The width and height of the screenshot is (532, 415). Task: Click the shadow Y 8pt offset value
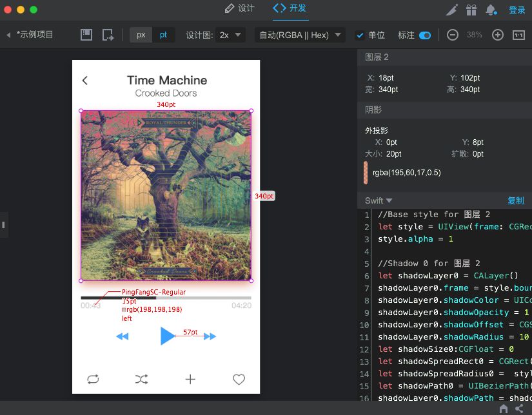pyautogui.click(x=478, y=142)
